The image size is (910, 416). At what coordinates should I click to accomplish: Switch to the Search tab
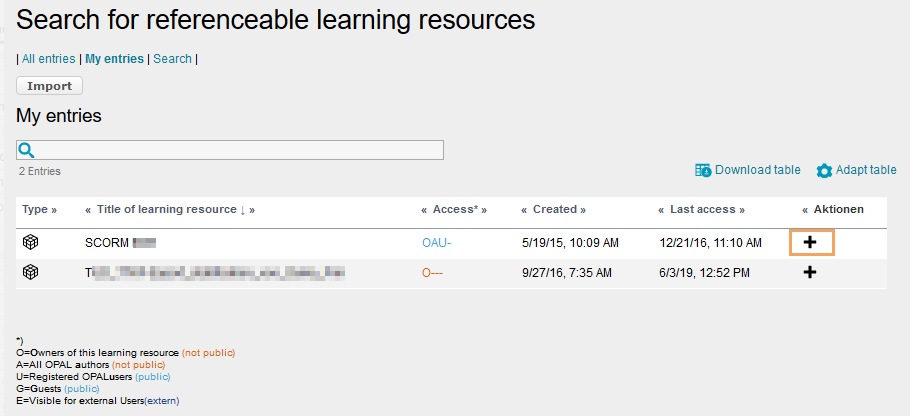click(x=172, y=59)
